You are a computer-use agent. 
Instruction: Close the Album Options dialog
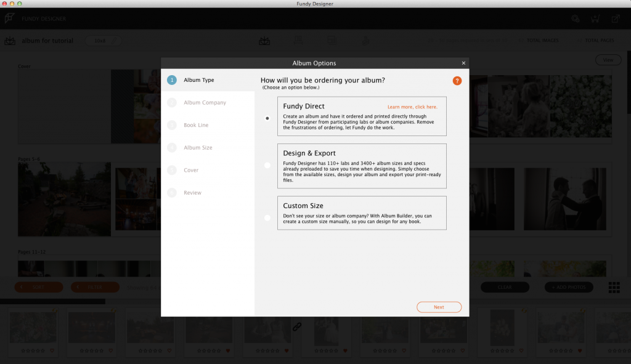(463, 63)
